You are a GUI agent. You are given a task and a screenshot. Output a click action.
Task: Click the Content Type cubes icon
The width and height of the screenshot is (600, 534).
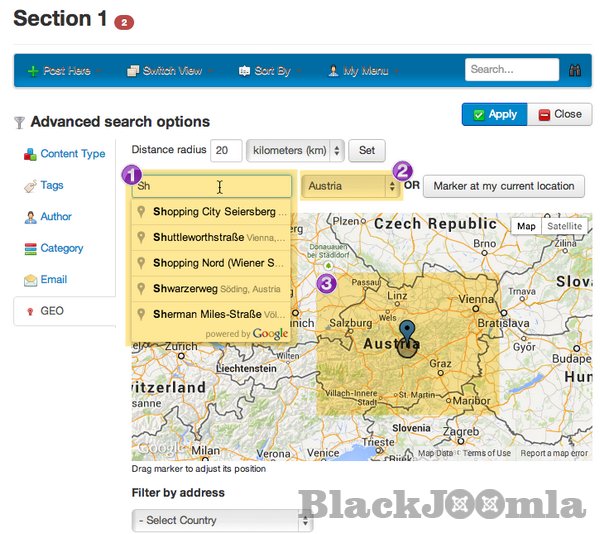[x=31, y=154]
